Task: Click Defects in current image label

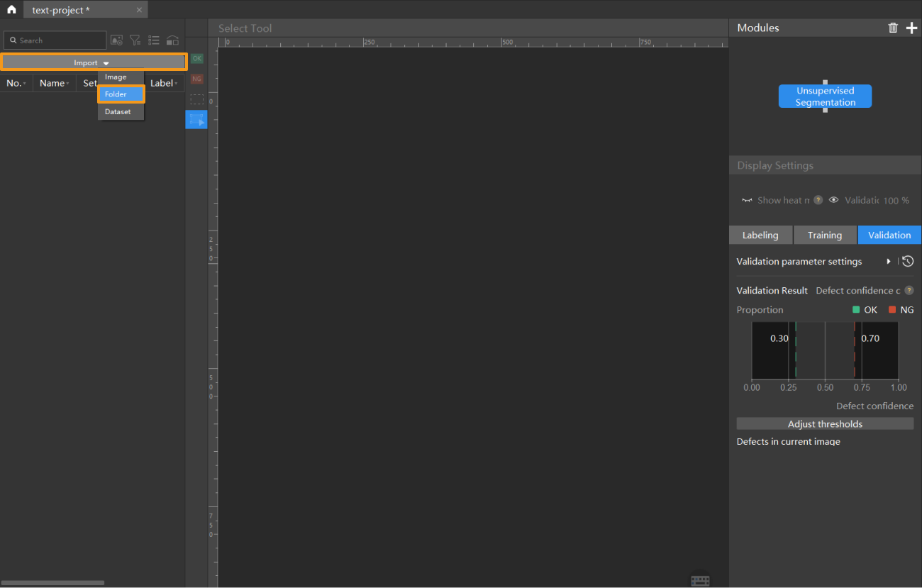Action: click(x=788, y=441)
